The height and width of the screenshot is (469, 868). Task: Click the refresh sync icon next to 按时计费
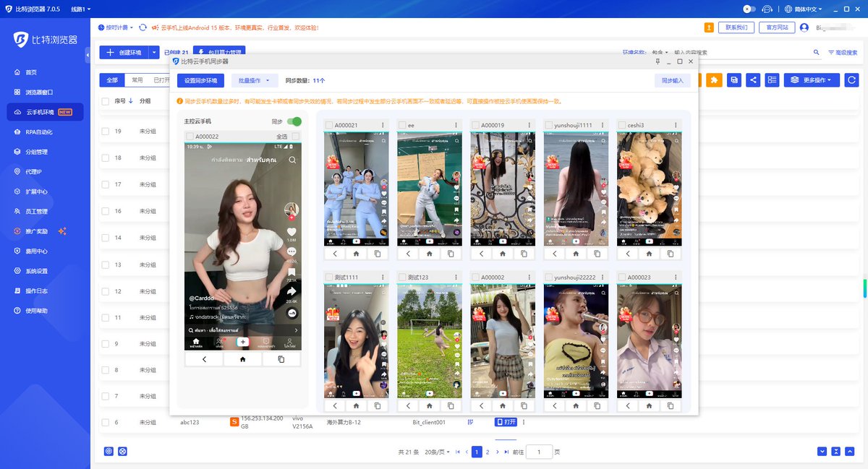[143, 27]
